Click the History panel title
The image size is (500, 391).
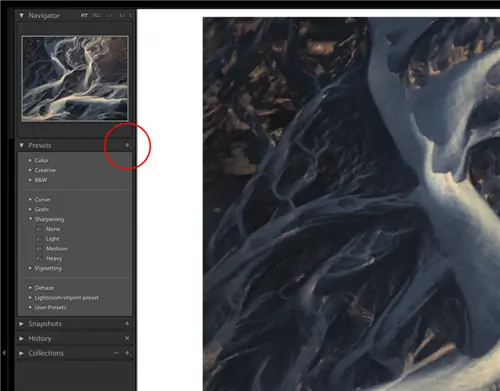click(40, 338)
